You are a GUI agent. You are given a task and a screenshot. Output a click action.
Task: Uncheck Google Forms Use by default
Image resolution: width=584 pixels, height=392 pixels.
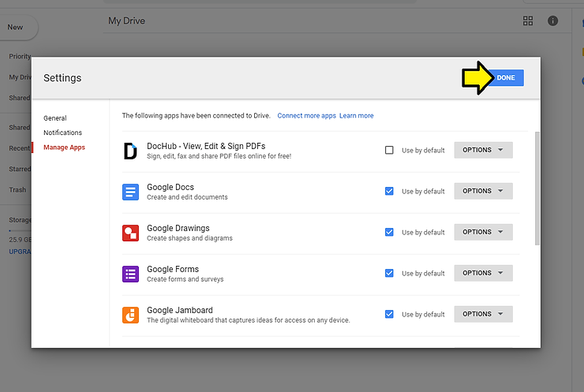tap(389, 273)
